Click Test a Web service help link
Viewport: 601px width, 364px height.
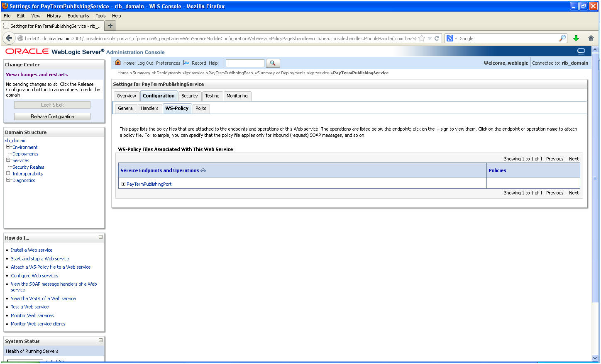(30, 307)
